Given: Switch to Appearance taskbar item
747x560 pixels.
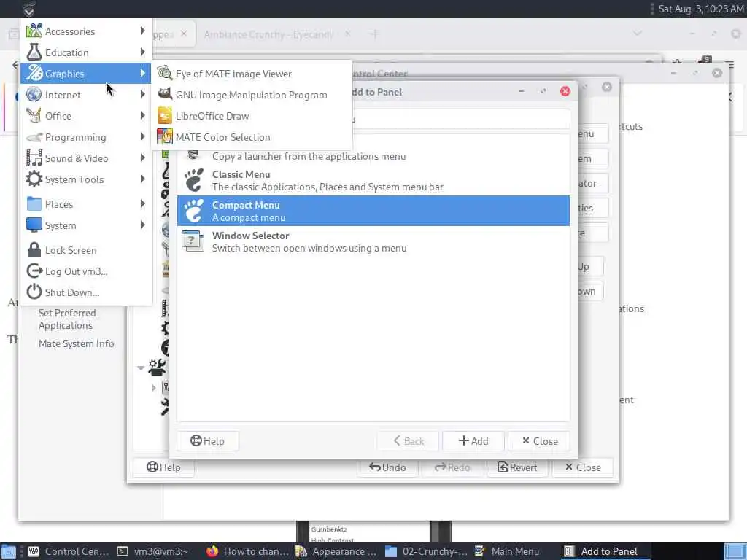Looking at the screenshot, I should pyautogui.click(x=336, y=551).
